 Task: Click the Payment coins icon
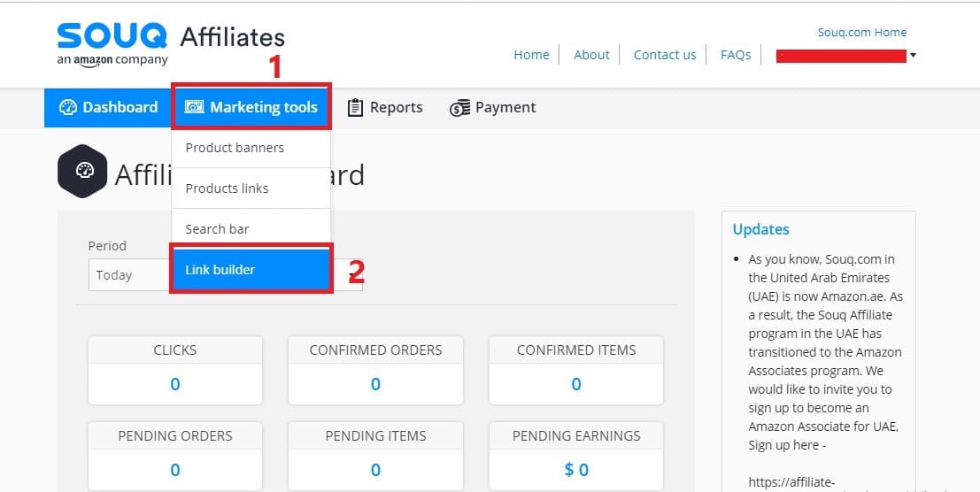coord(459,108)
